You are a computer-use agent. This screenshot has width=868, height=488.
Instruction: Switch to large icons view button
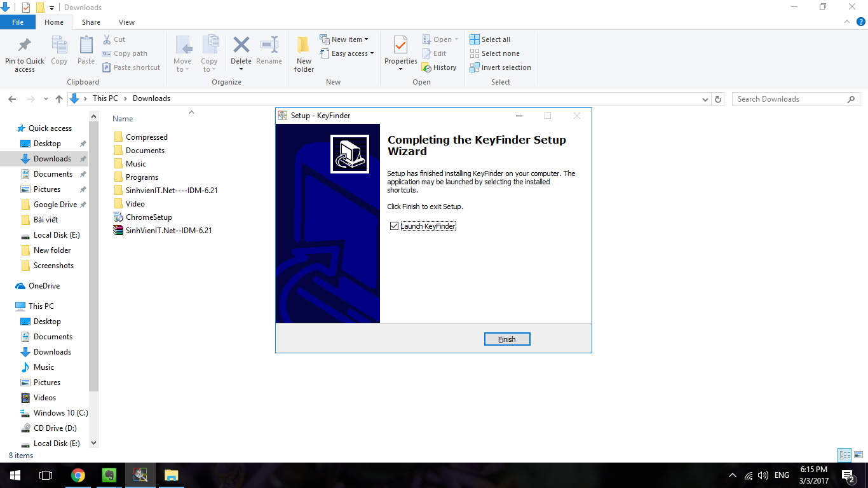coord(857,455)
